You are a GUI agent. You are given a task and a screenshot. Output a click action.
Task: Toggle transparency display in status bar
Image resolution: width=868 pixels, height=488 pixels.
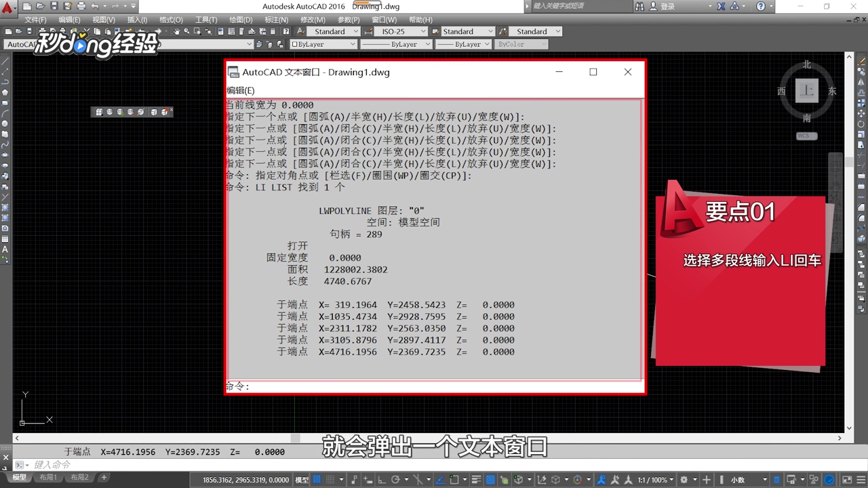(x=490, y=479)
